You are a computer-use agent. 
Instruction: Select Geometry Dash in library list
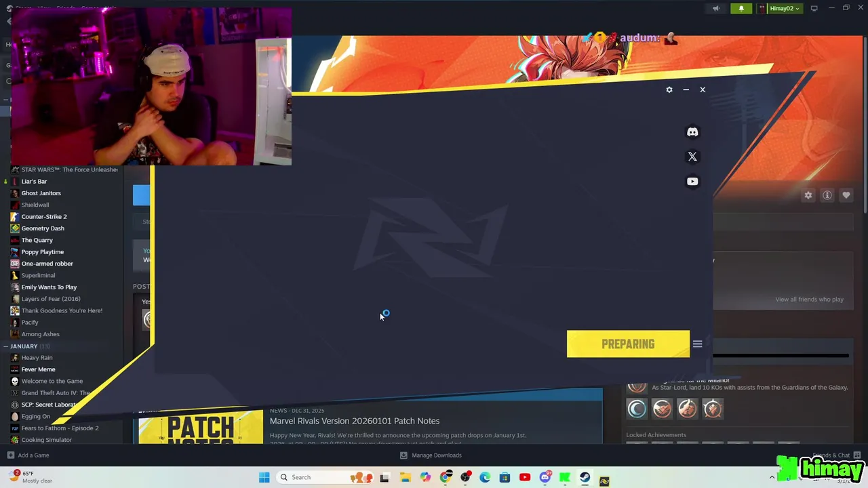[43, 228]
